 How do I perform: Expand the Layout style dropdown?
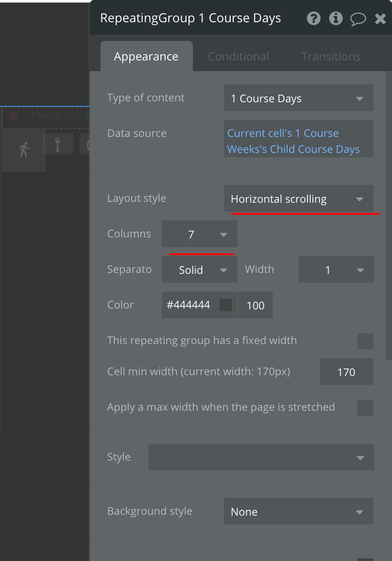point(298,199)
